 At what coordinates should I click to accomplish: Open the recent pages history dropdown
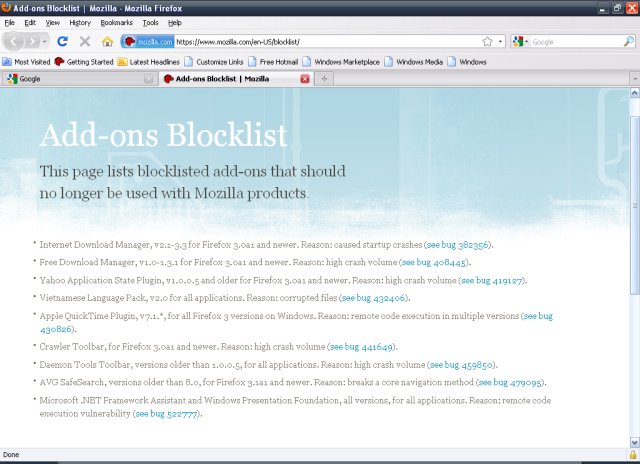[42, 42]
